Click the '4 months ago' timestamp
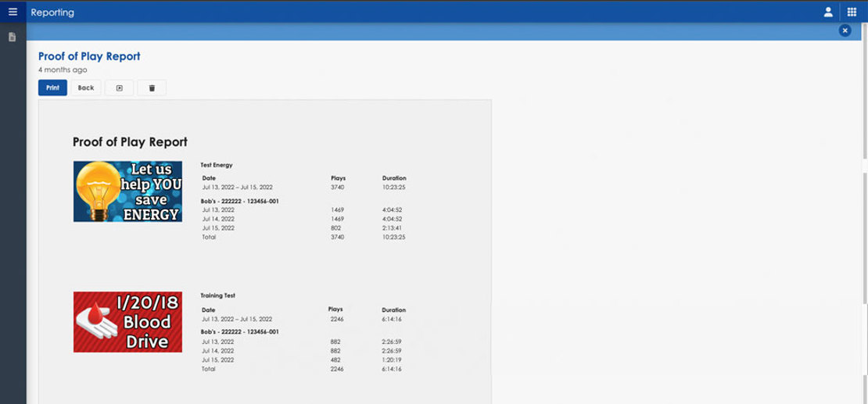Image resolution: width=868 pixels, height=404 pixels. 63,70
